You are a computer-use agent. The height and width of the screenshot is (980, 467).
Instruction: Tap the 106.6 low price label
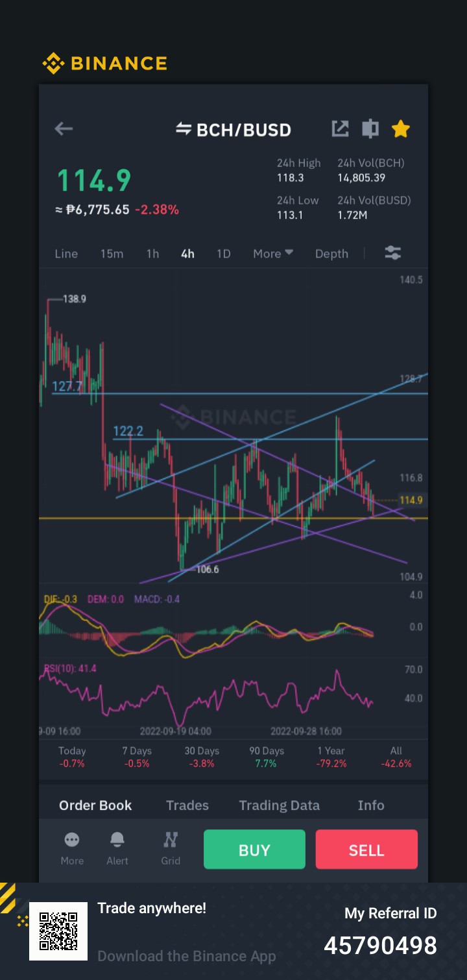(x=208, y=570)
